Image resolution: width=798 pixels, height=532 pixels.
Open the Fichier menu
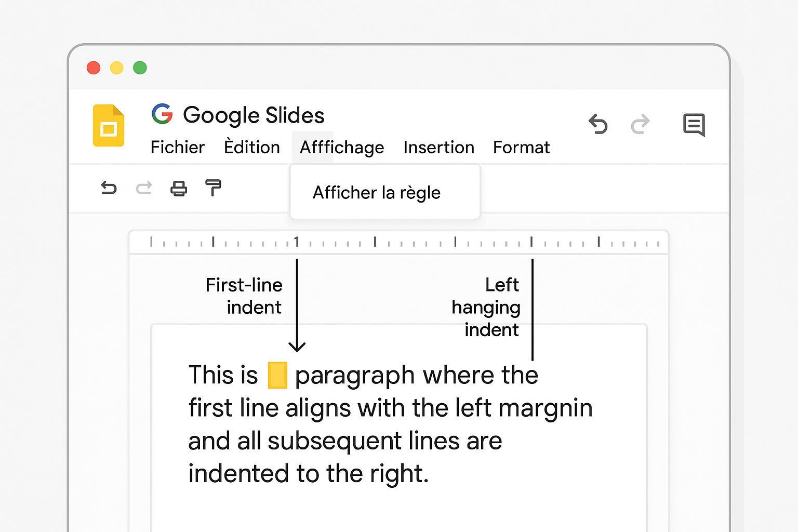[178, 148]
